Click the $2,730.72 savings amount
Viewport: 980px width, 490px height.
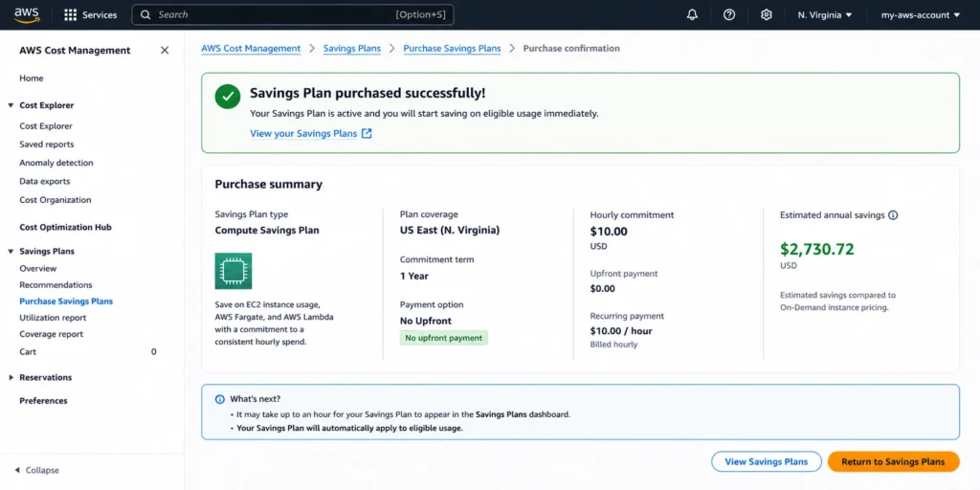coord(817,250)
